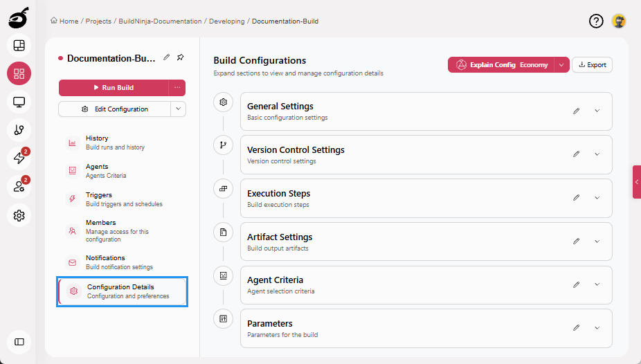Click the Execution Steps title text
The width and height of the screenshot is (641, 364).
click(x=278, y=193)
